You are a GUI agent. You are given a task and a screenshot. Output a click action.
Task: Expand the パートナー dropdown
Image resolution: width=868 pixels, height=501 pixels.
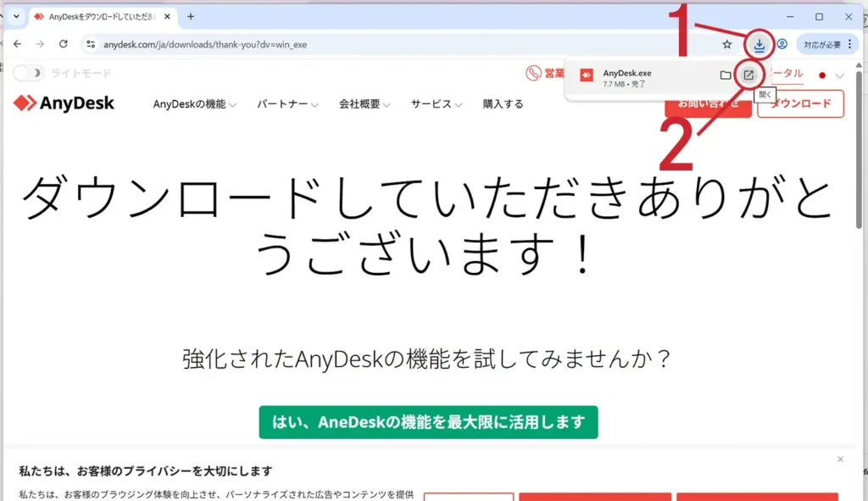pos(287,104)
